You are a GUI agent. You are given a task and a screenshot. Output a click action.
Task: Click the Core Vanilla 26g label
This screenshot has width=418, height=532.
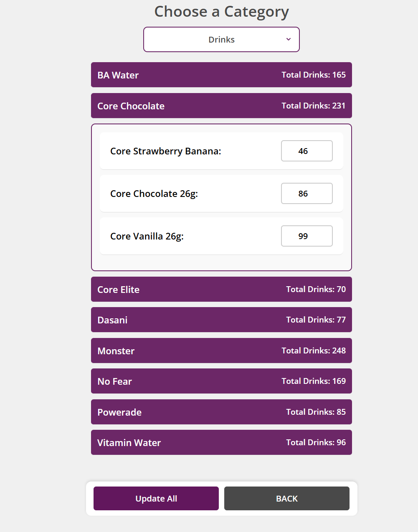(x=147, y=237)
